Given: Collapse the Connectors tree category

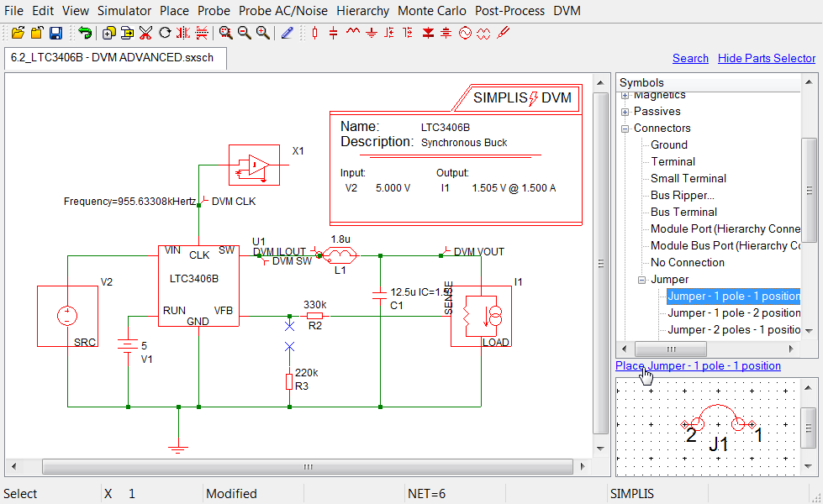Looking at the screenshot, I should [625, 129].
